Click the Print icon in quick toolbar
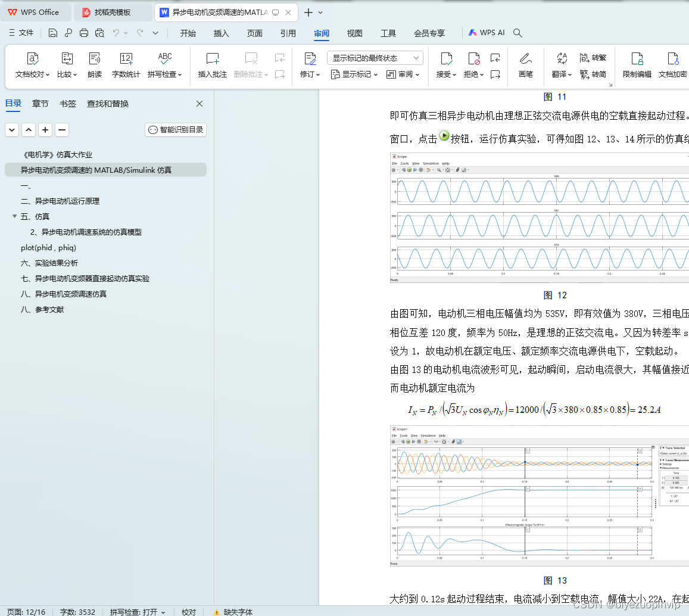 coord(84,33)
